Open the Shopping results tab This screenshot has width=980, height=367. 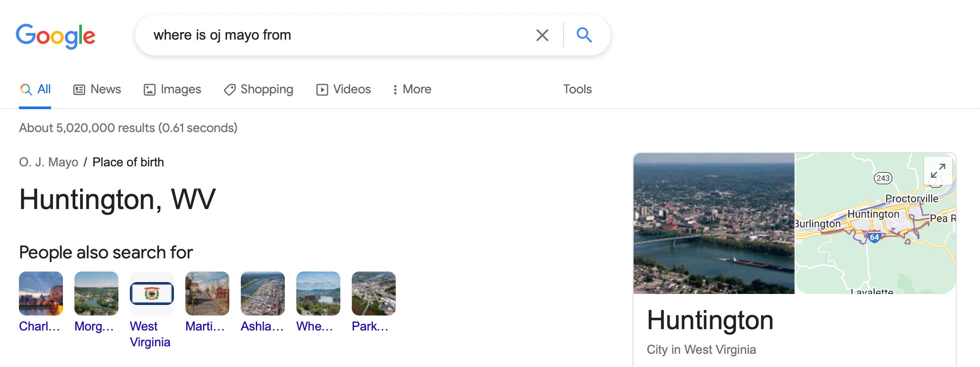coord(258,89)
